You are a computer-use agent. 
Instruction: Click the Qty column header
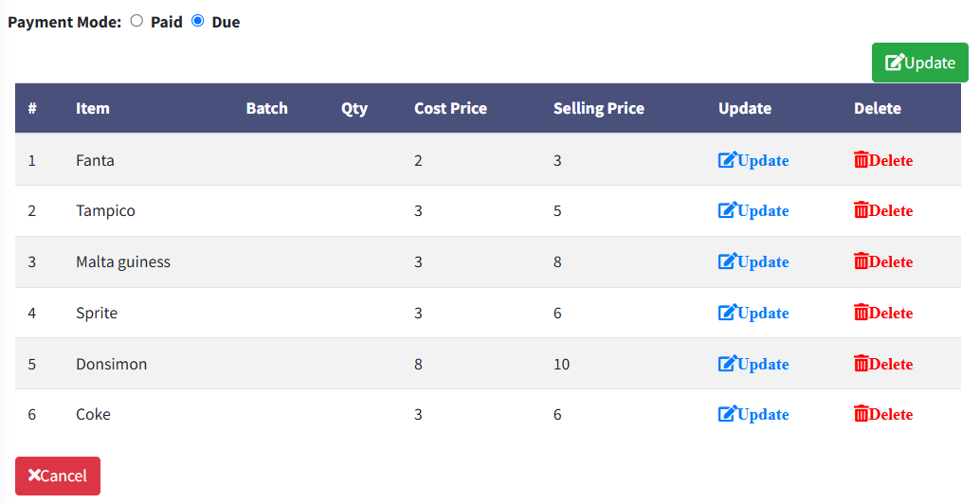pos(354,109)
